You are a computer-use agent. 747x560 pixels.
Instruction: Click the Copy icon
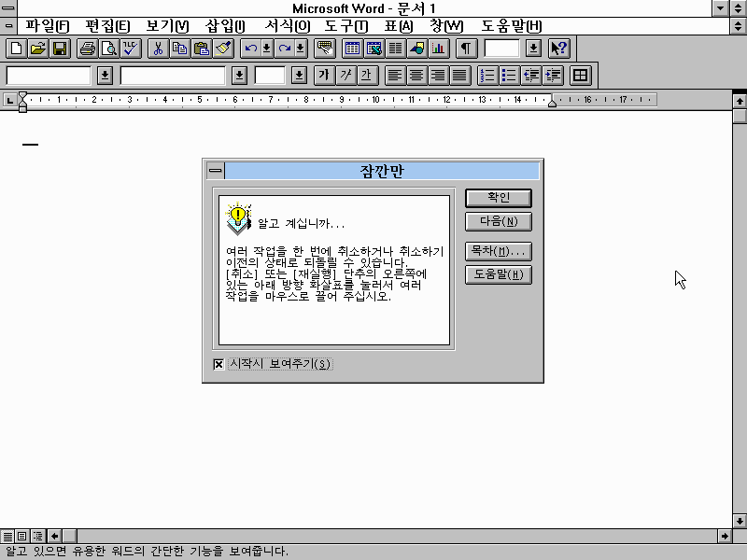point(179,49)
